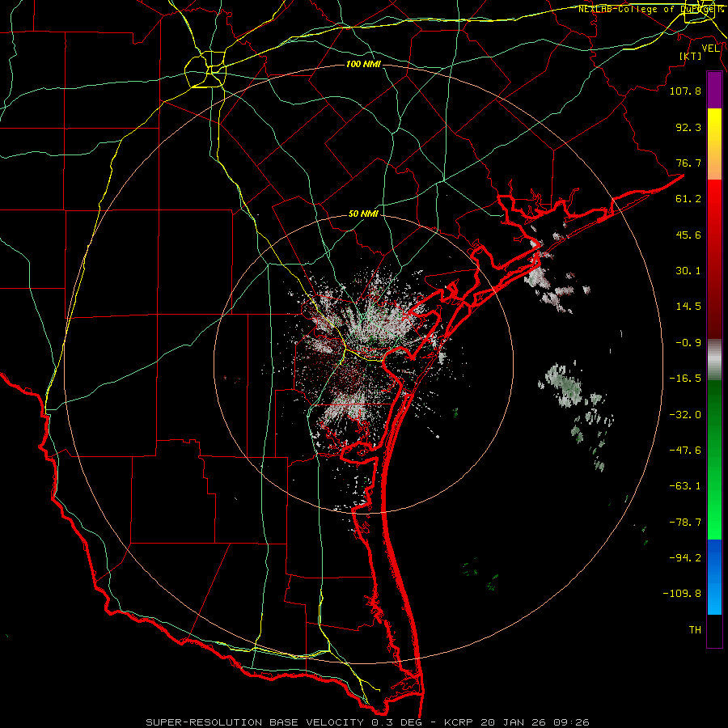Click the "[KT]" units label

[x=691, y=56]
